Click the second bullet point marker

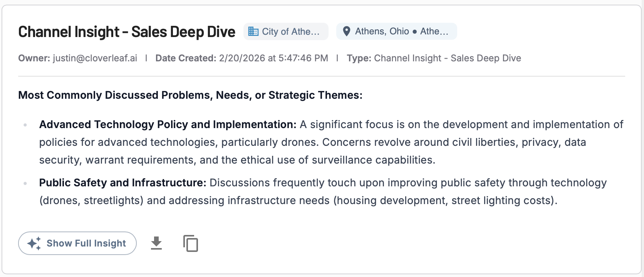click(25, 183)
